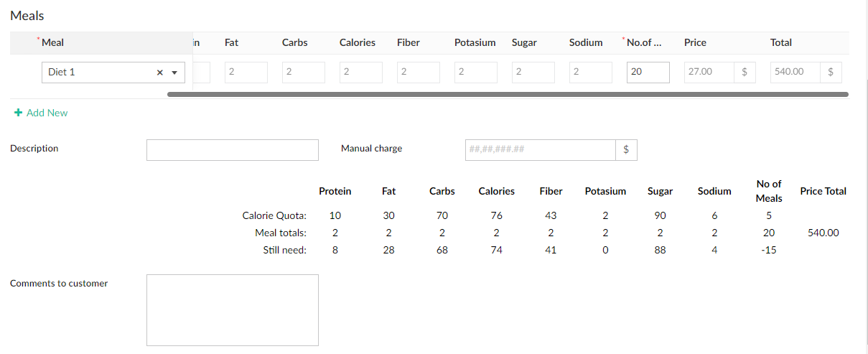This screenshot has width=868, height=354.
Task: Click the Manual charge amount field
Action: tap(540, 149)
